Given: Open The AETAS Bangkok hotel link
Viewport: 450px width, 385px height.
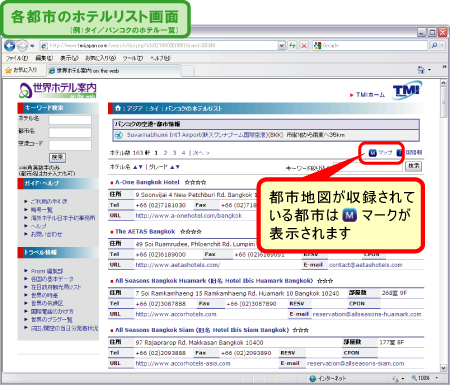Looking at the screenshot, I should 145,231.
